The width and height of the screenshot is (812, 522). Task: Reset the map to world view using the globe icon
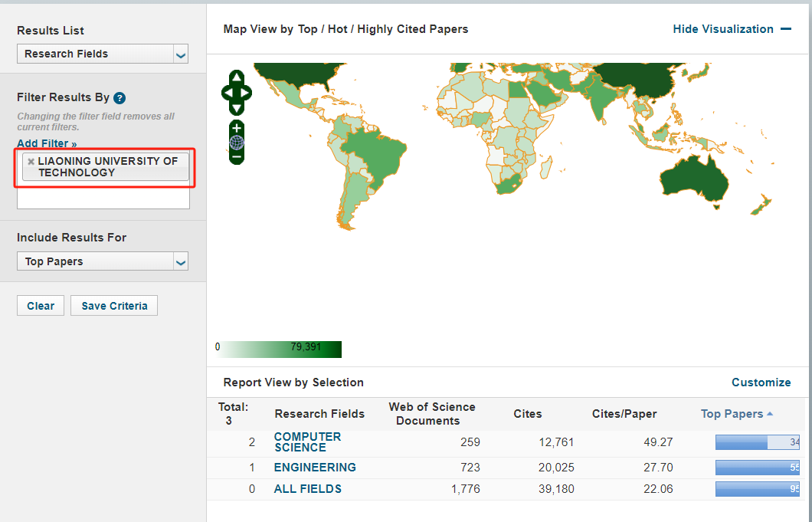(x=237, y=143)
